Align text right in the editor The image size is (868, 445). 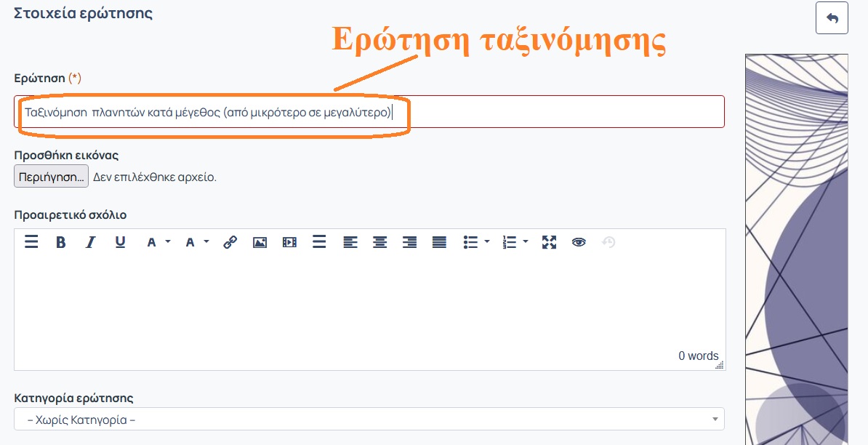[x=409, y=242]
